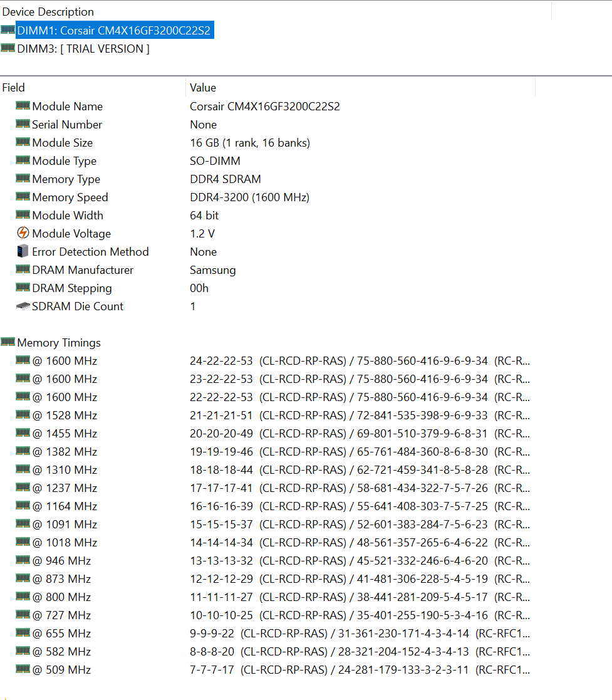Select the '@ 727 MHz' timing label

click(61, 615)
